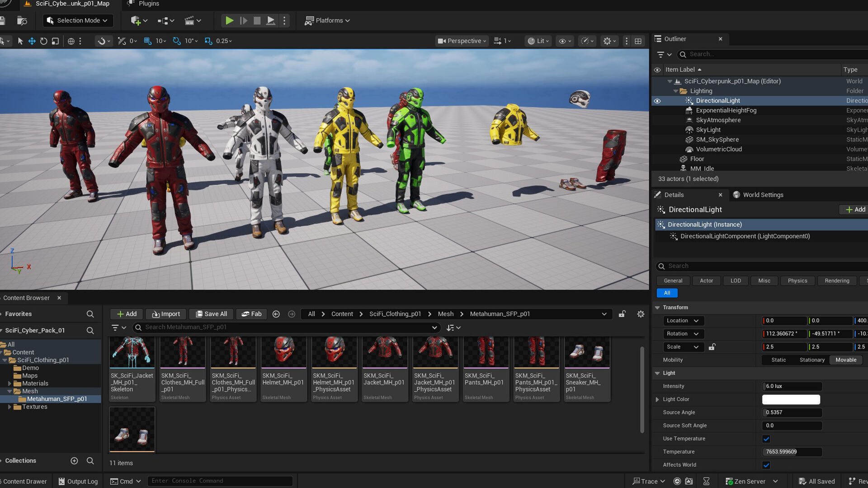Open the Perspective viewport type dropdown
The width and height of the screenshot is (868, 488).
(x=462, y=41)
